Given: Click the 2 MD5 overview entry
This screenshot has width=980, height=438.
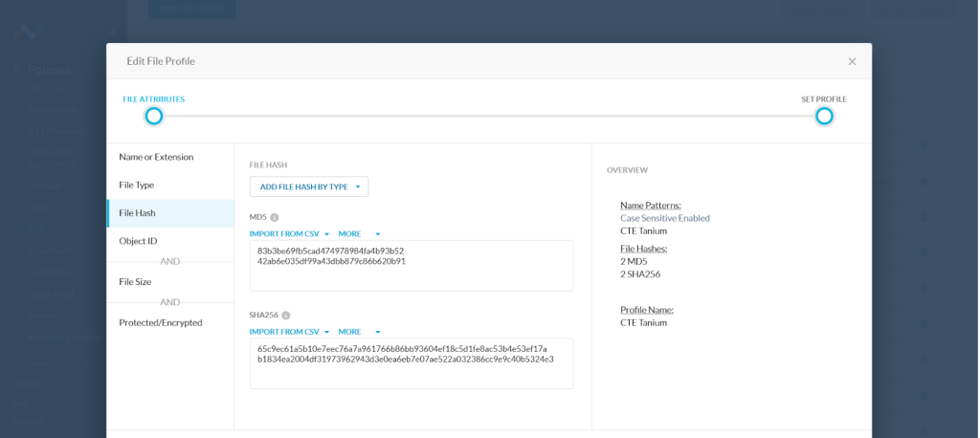Looking at the screenshot, I should [x=634, y=261].
